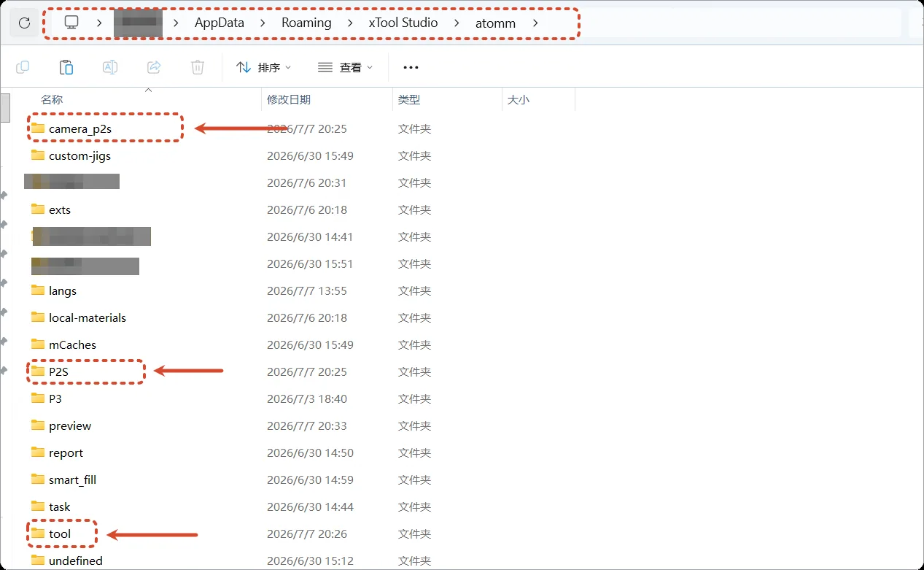Select the local-materials folder icon
Image resolution: width=924 pixels, height=570 pixels.
38,317
